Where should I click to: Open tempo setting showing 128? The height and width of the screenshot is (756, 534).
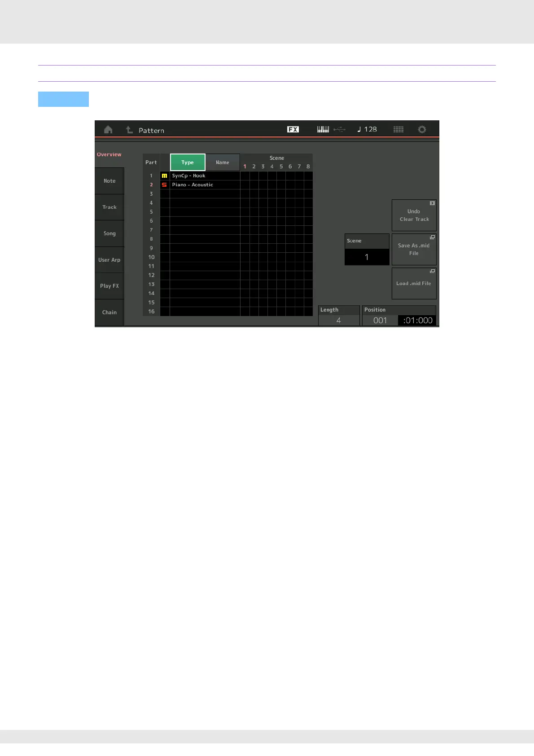(x=367, y=129)
